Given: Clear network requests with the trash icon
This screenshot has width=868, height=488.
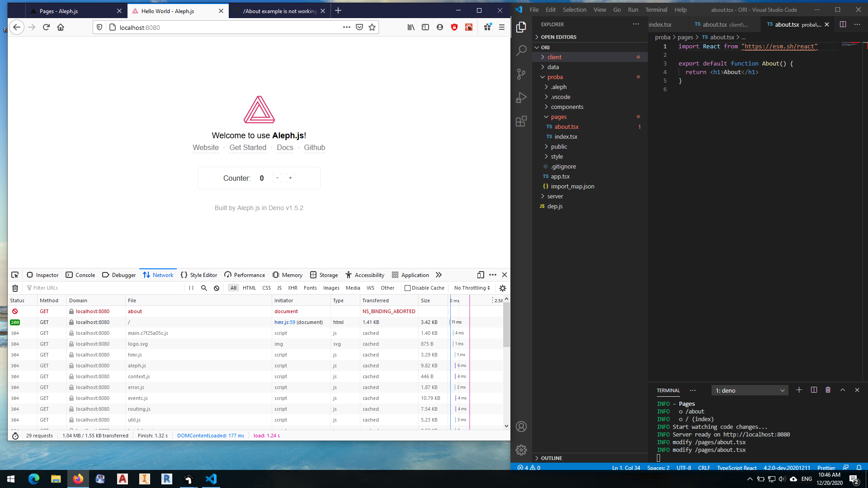Looking at the screenshot, I should [15, 288].
